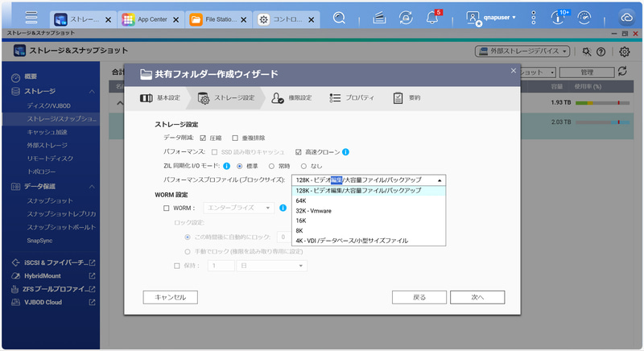Open the search magnifier in top bar
644x351 pixels.
pyautogui.click(x=339, y=18)
